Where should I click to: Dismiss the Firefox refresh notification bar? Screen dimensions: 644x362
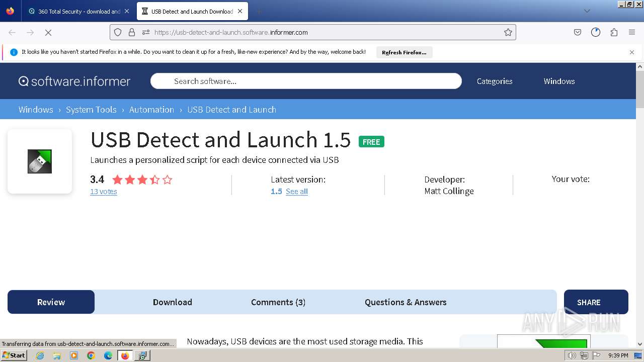632,52
